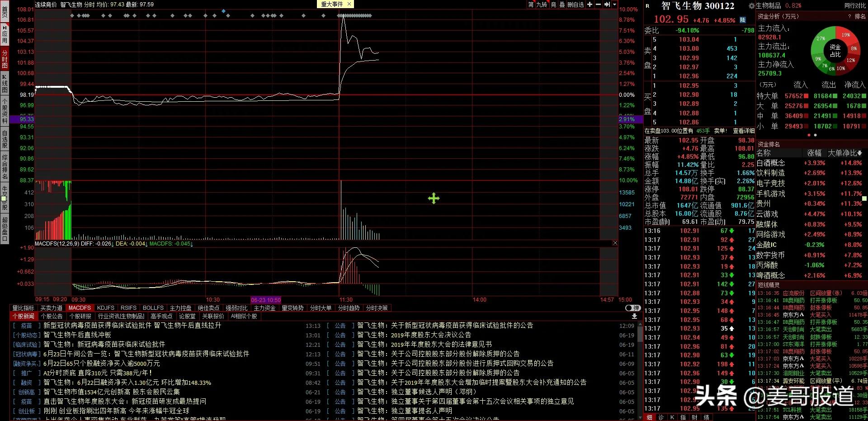Viewport: 868px width, 421px height.
Task: Close the MACDFS indicator panel
Action: [x=615, y=243]
